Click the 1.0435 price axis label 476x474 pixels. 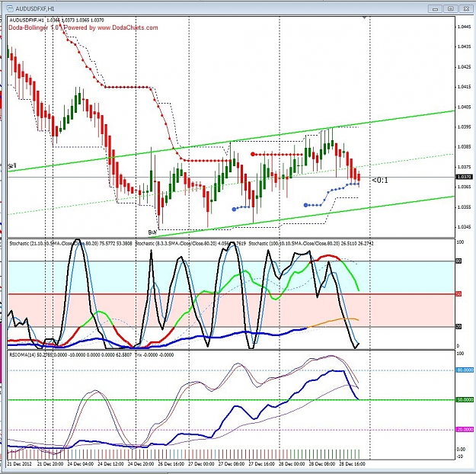464,46
